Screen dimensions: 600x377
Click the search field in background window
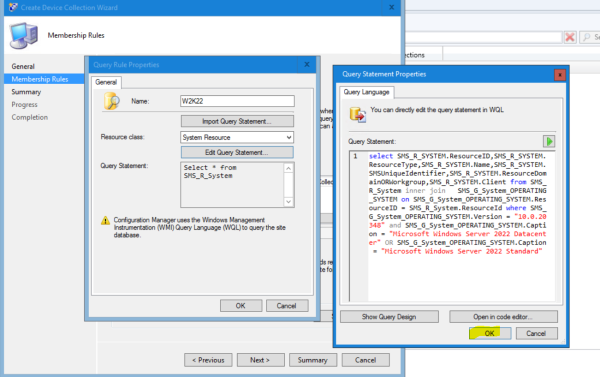[484, 37]
